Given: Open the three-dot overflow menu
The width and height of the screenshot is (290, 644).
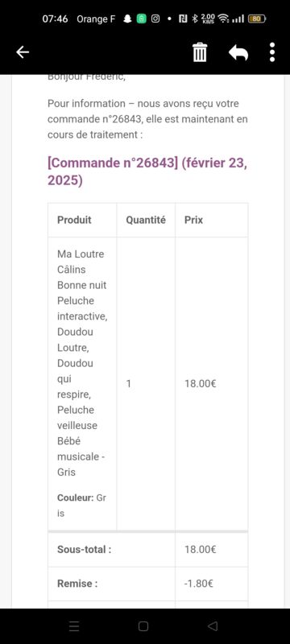Looking at the screenshot, I should 272,52.
